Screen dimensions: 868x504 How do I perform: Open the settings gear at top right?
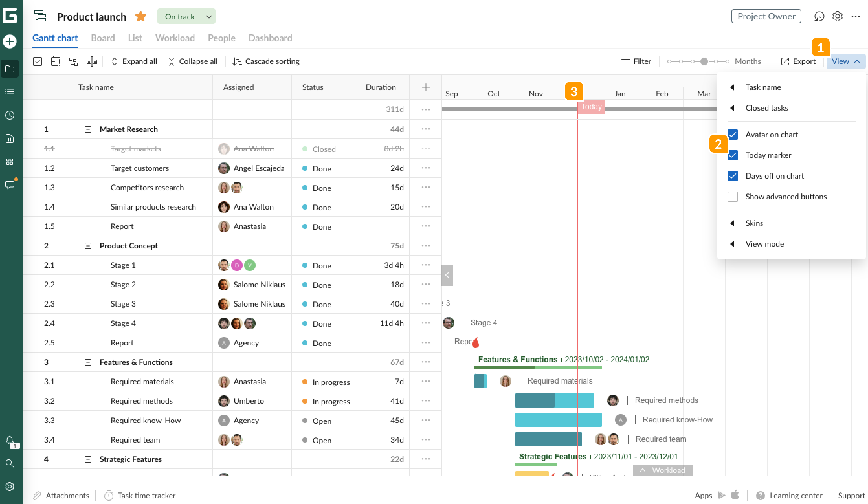(x=837, y=16)
